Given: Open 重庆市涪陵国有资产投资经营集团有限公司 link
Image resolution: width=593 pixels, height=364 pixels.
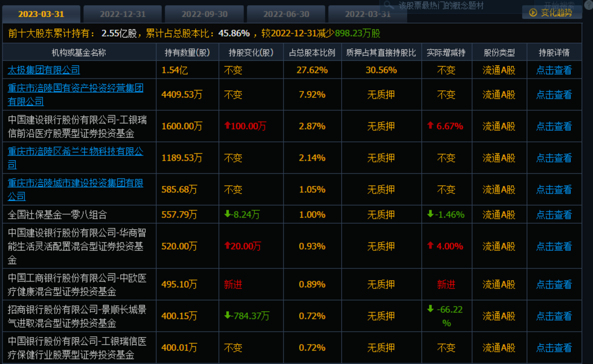Looking at the screenshot, I should 76,95.
